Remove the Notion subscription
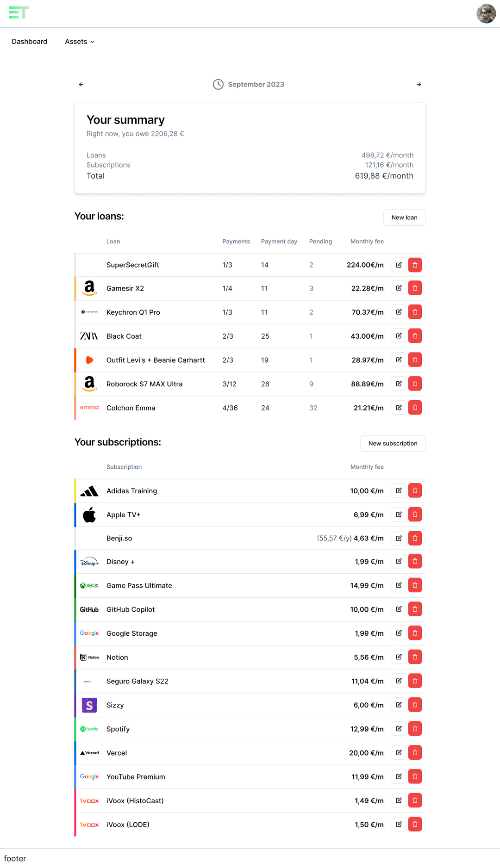Image resolution: width=500 pixels, height=868 pixels. [415, 657]
